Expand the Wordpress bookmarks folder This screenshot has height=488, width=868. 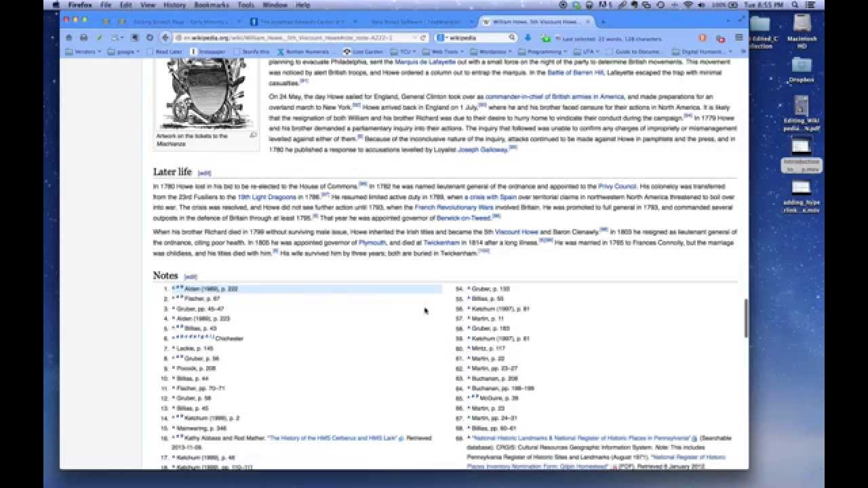coord(493,52)
